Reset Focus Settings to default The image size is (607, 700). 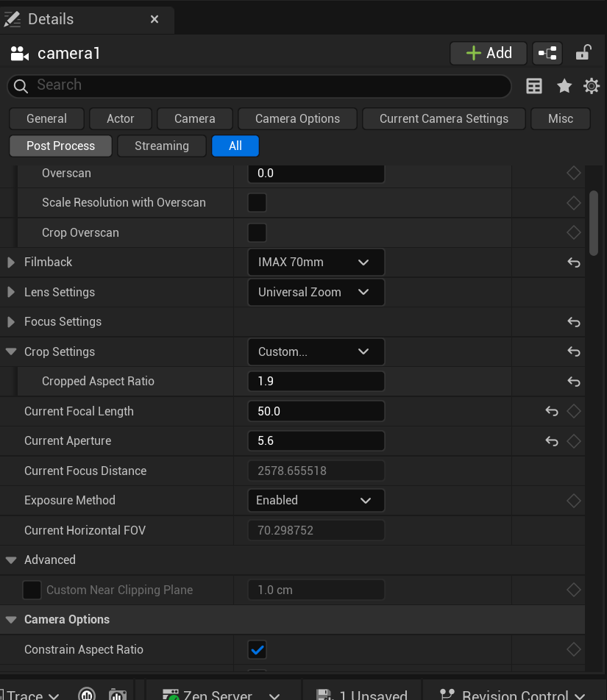pyautogui.click(x=573, y=322)
